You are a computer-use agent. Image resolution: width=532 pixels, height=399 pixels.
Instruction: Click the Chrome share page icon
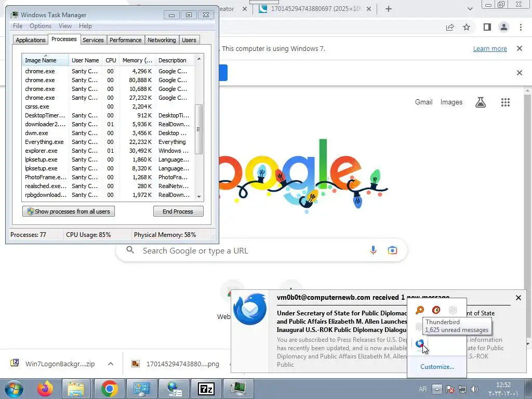point(450,27)
